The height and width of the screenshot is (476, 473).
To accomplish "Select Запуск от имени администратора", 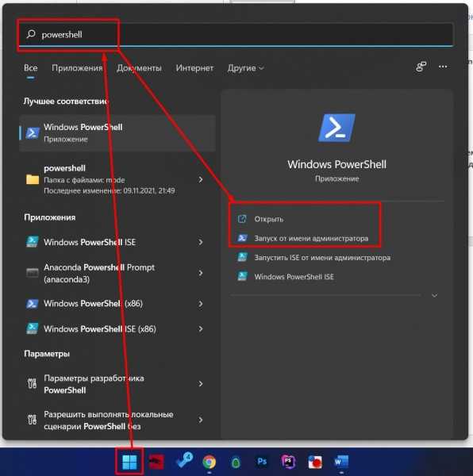I will click(x=311, y=238).
